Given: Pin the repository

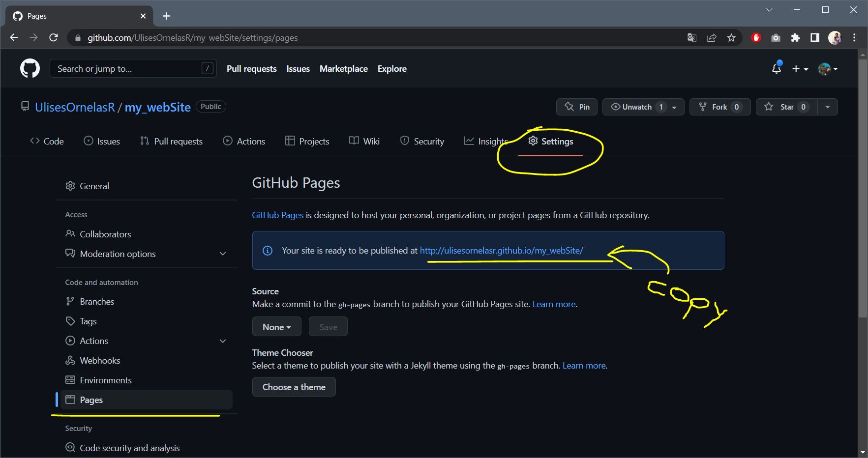Looking at the screenshot, I should tap(577, 107).
